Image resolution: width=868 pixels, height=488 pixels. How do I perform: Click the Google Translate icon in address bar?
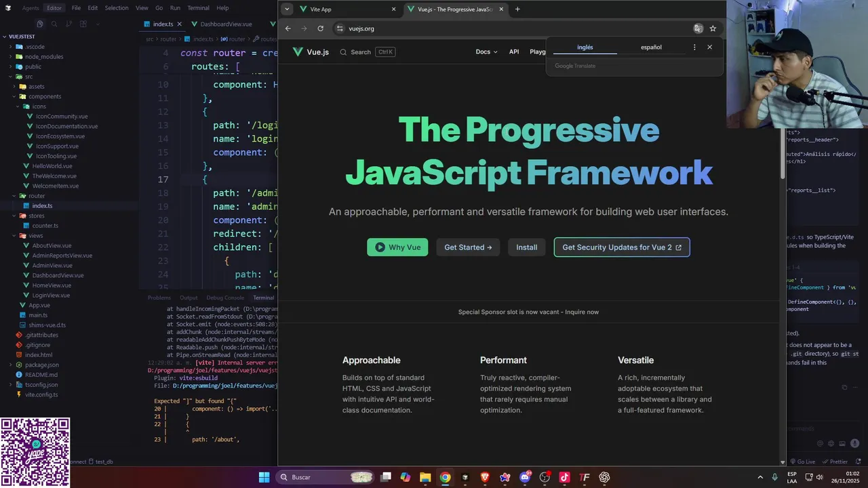tap(698, 28)
